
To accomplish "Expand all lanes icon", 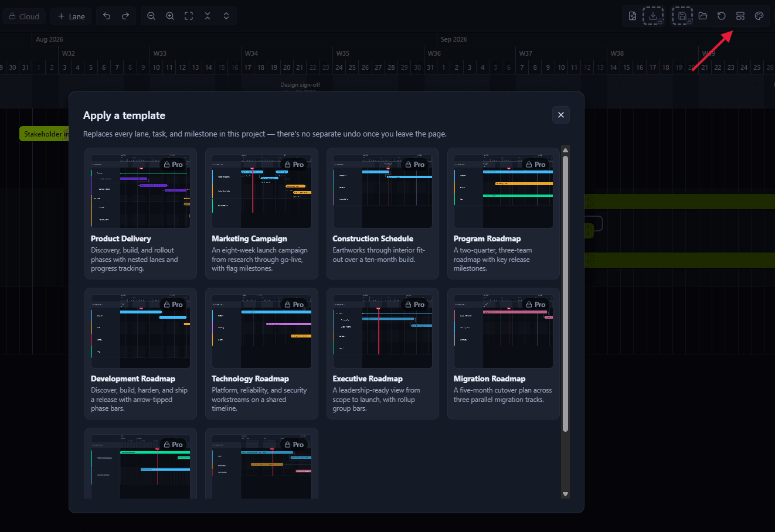I will click(226, 16).
